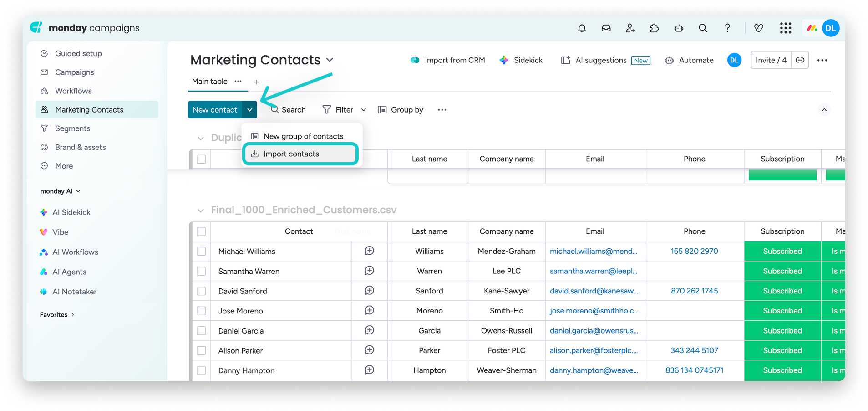This screenshot has height=411, width=868.
Task: Click the New contact button
Action: [x=215, y=110]
